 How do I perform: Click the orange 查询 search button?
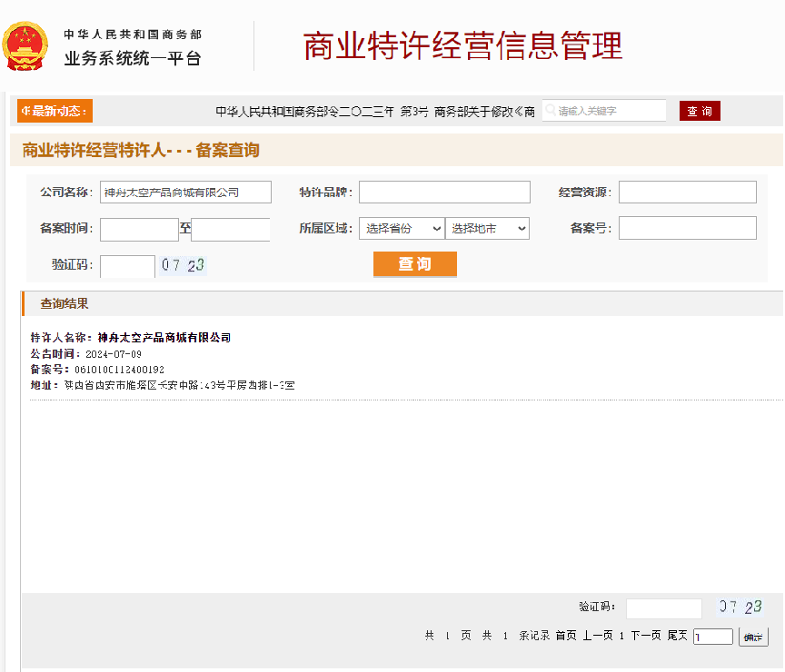[x=415, y=263]
